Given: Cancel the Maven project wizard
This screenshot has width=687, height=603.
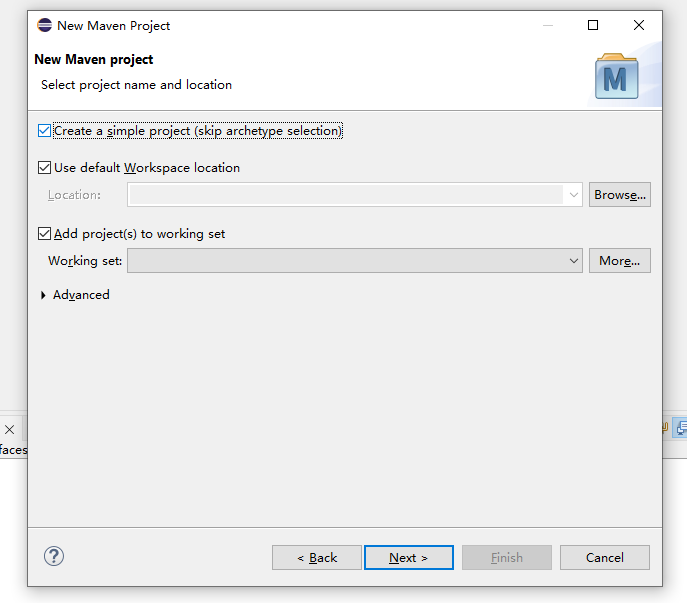Looking at the screenshot, I should tap(605, 557).
